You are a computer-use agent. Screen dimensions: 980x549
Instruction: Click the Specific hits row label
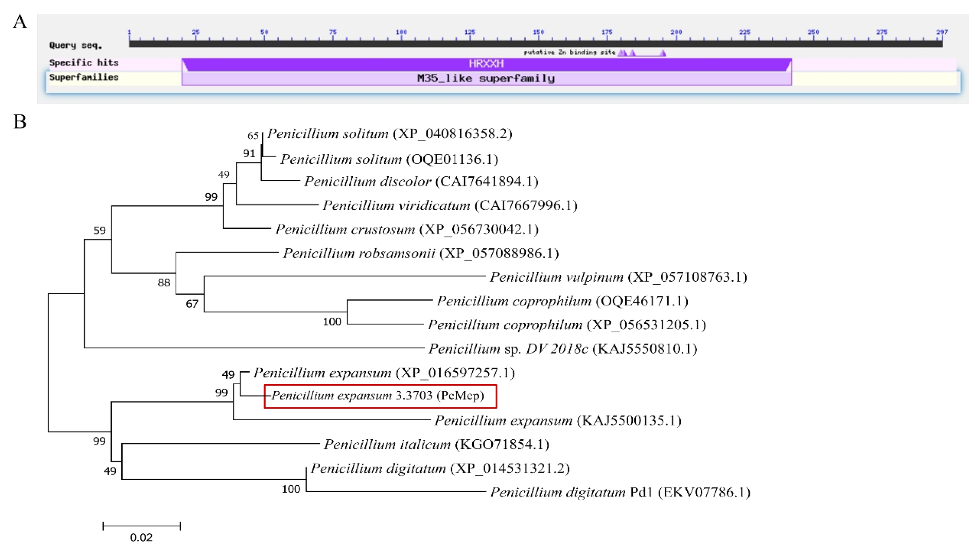[x=84, y=63]
